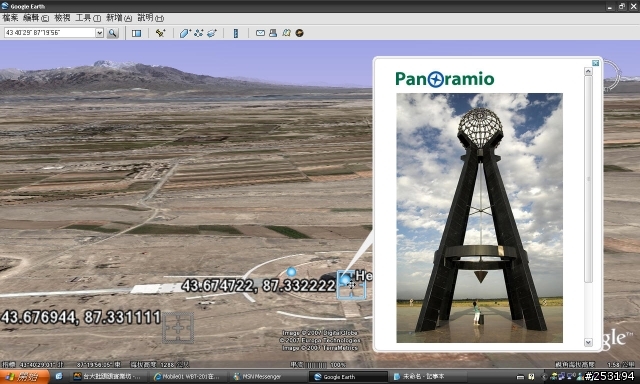
Task: Close the Panoramio info balloon
Action: click(596, 63)
